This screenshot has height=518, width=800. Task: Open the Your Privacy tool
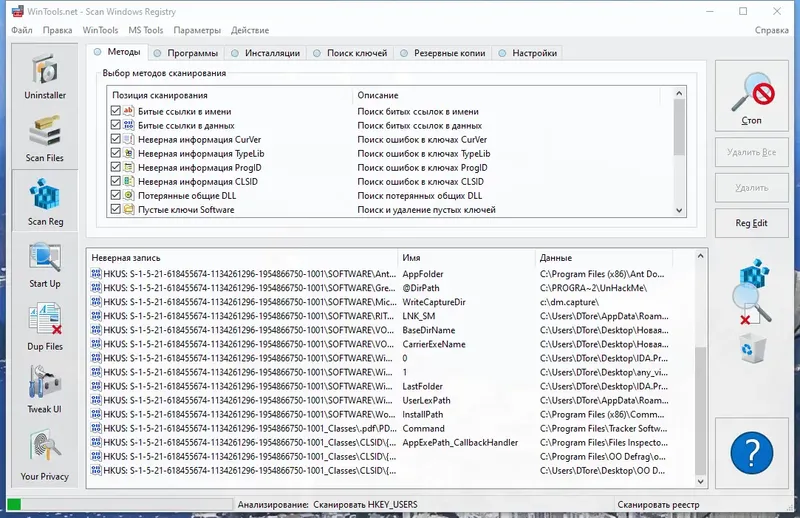coord(45,455)
